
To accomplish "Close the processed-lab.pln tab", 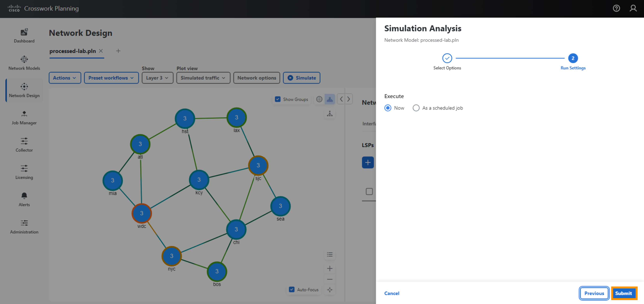I will (x=101, y=51).
